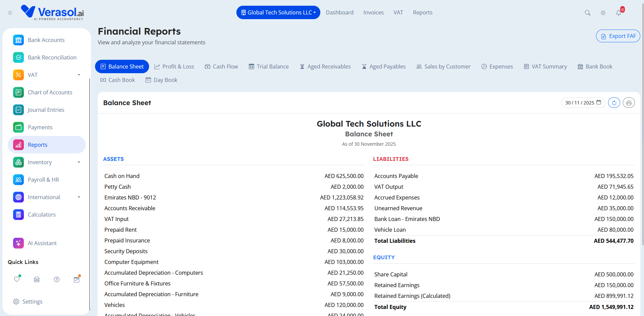This screenshot has width=644, height=316.
Task: Click the Calculators sidebar icon
Action: tap(18, 215)
